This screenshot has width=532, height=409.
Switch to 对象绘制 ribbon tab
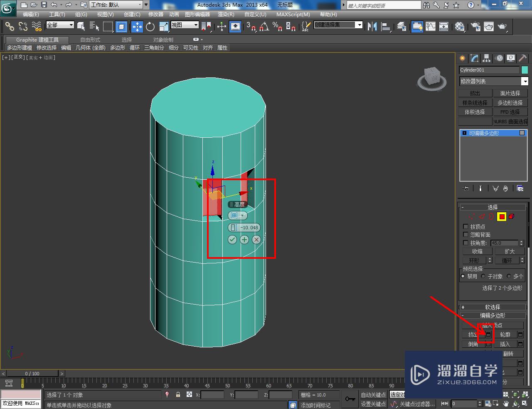(x=163, y=40)
